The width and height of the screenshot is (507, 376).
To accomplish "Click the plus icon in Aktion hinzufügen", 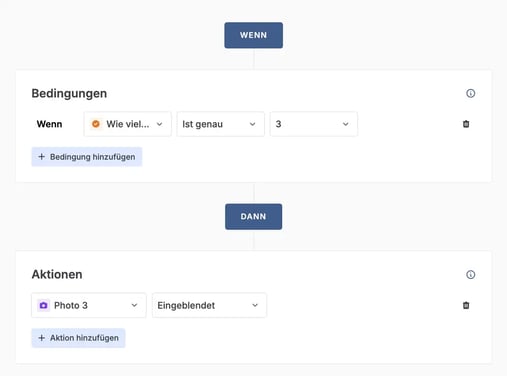I will pos(41,338).
